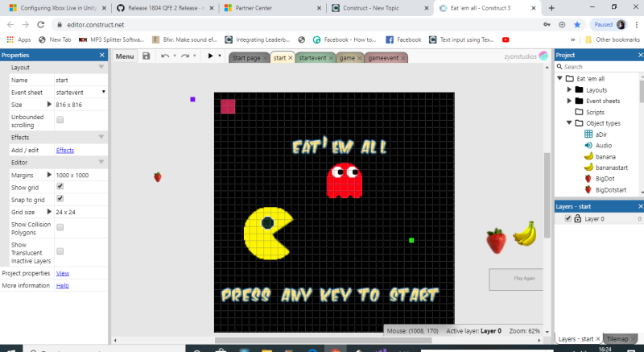Image resolution: width=644 pixels, height=352 pixels.
Task: Open the Menu button in the editor
Action: (125, 56)
